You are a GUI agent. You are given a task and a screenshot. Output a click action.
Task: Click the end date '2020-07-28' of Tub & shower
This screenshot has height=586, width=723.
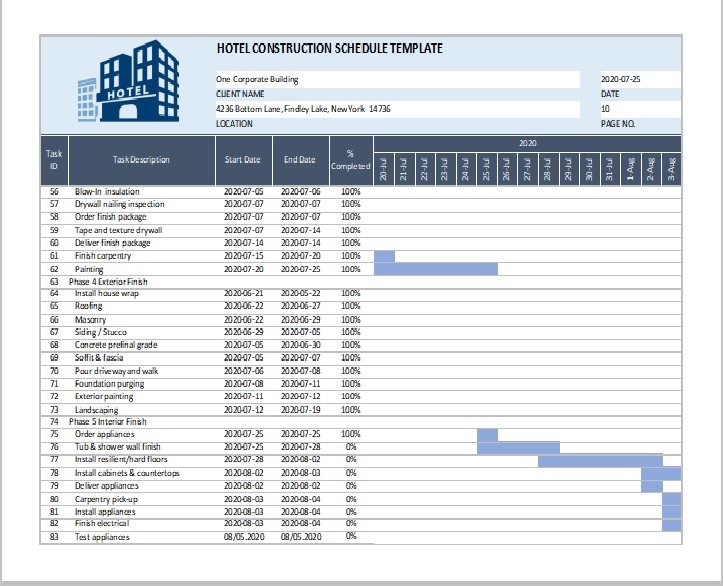[x=301, y=447]
